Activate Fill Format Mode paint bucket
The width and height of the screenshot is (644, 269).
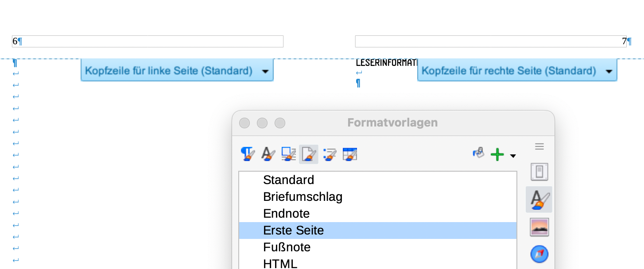(478, 154)
